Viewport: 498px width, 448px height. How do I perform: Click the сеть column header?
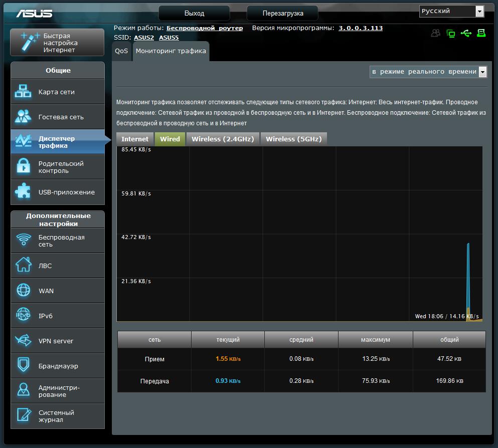(154, 339)
